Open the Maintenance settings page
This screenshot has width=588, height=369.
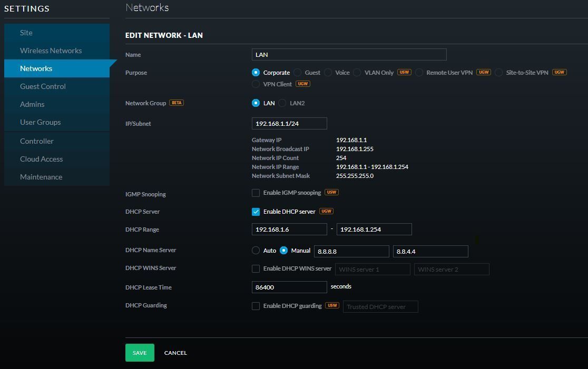tap(41, 177)
